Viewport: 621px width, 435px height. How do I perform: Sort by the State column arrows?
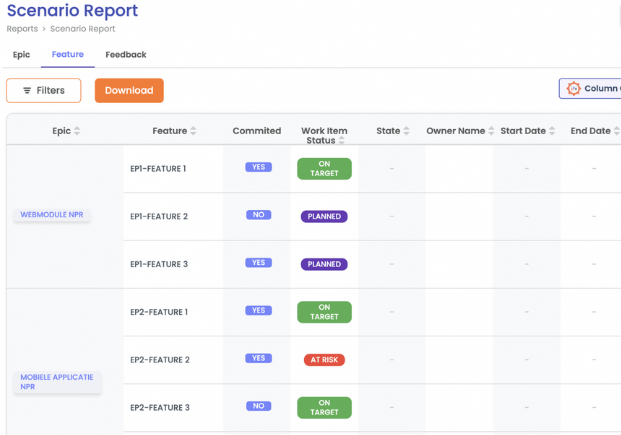tap(407, 131)
